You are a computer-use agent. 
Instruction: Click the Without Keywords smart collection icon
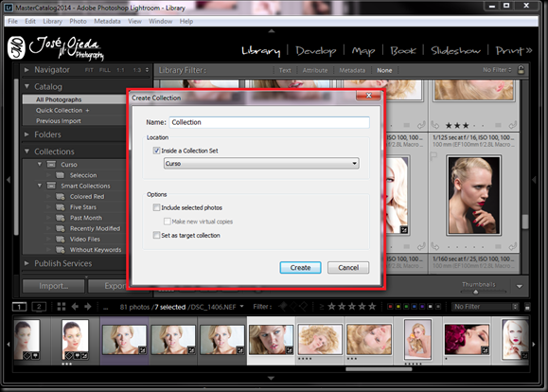click(x=61, y=250)
